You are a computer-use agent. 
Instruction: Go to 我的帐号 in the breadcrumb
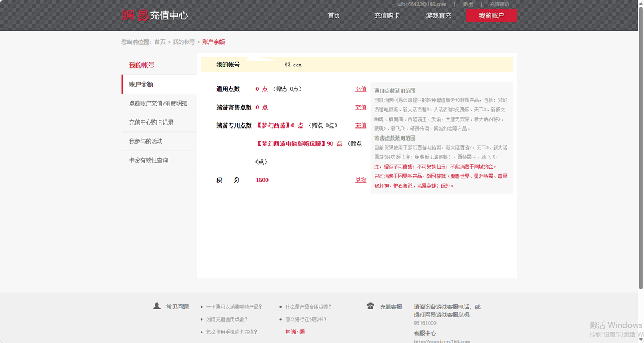coord(183,42)
